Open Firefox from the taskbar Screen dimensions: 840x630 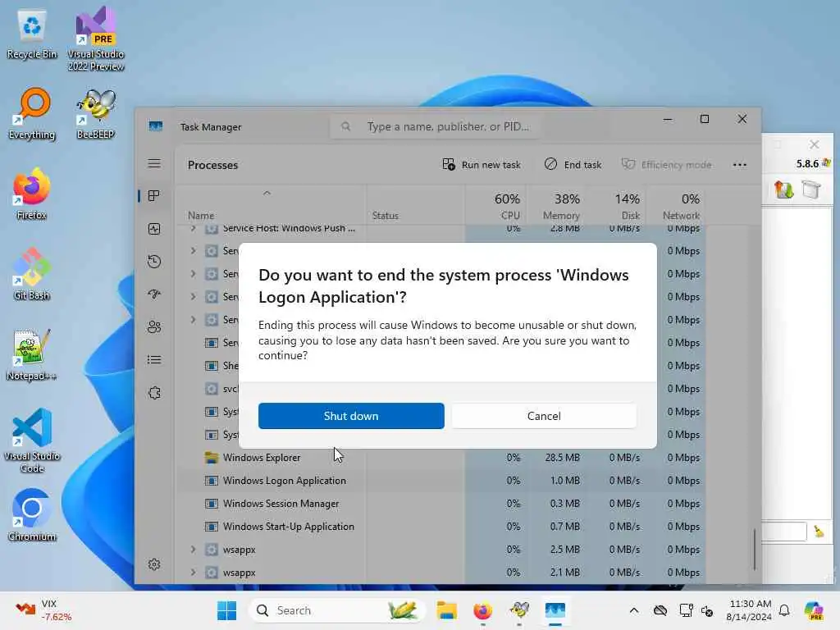click(x=482, y=610)
